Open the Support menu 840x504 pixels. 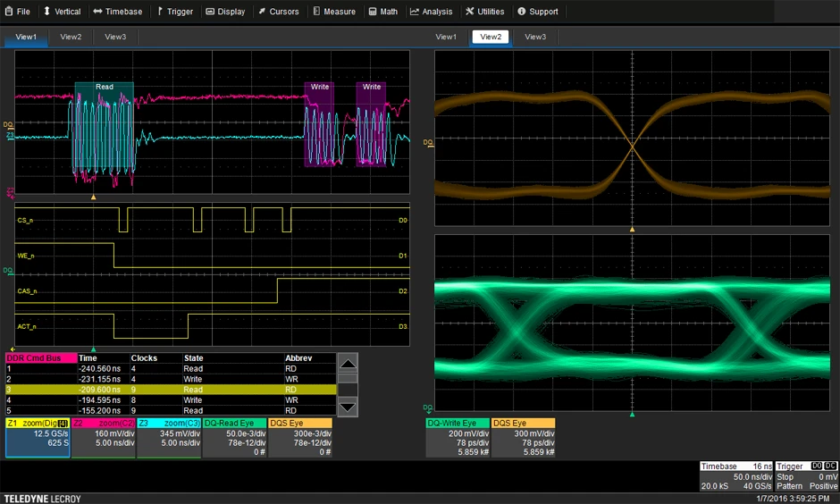(538, 12)
